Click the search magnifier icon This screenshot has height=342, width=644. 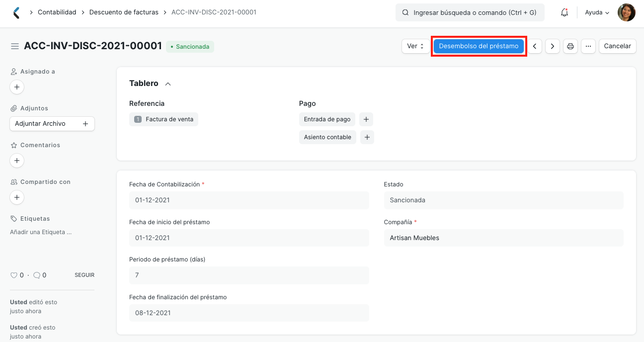pos(405,12)
